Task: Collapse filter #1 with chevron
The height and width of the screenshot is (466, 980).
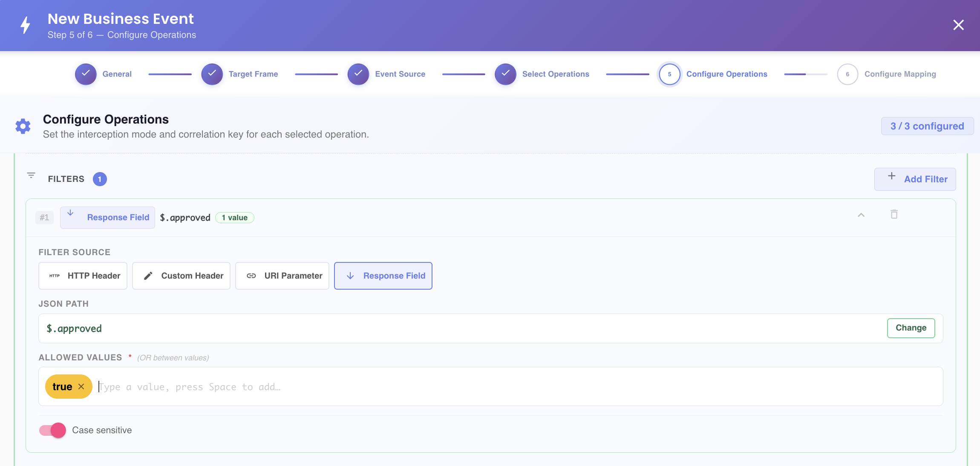Action: coord(861,215)
